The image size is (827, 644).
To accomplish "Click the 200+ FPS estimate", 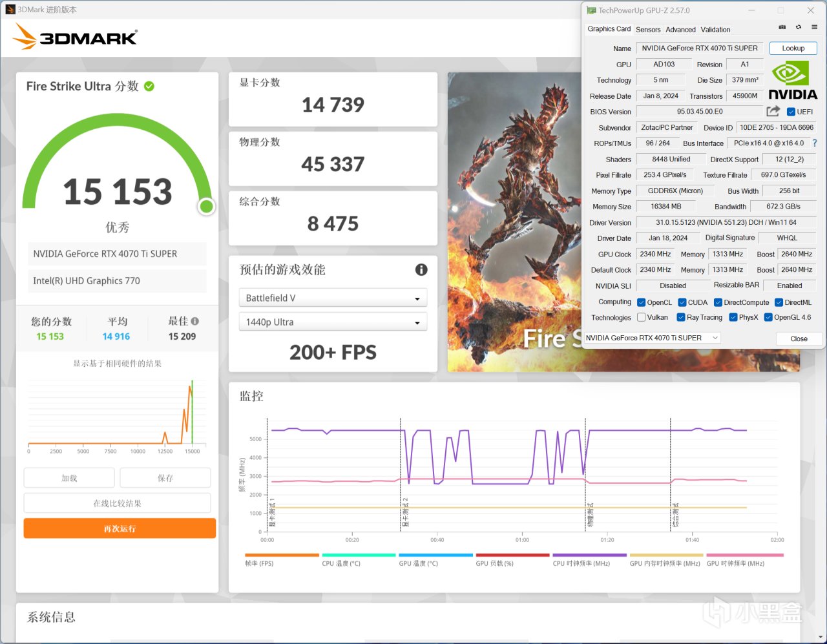I will tap(333, 352).
